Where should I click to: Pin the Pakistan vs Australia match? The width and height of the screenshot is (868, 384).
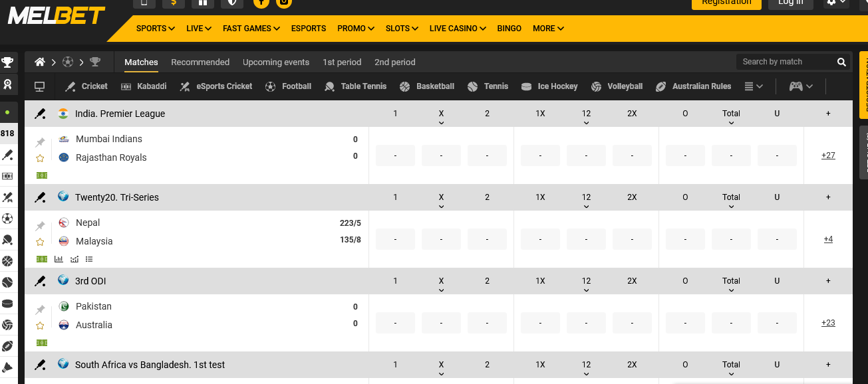point(40,310)
